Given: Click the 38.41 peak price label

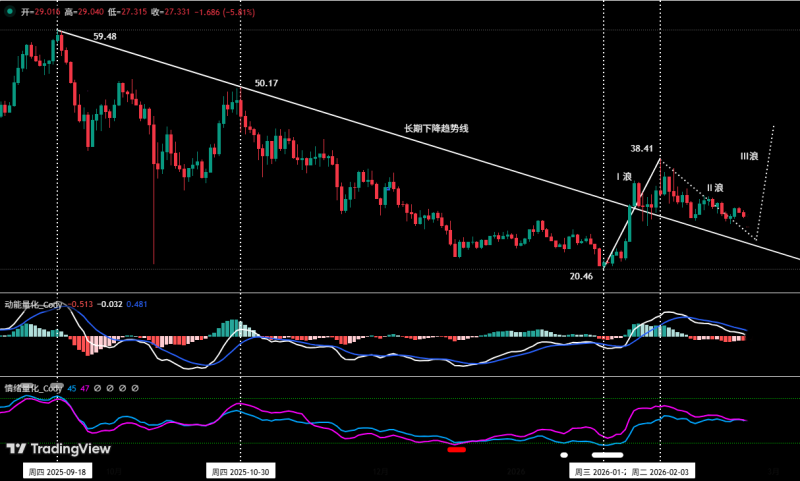Looking at the screenshot, I should pyautogui.click(x=641, y=148).
